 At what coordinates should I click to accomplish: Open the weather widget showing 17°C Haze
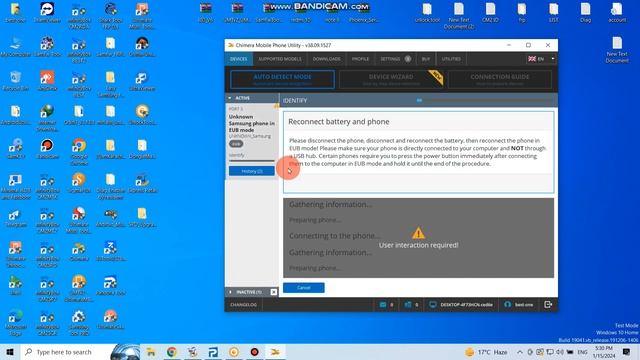[x=486, y=352]
